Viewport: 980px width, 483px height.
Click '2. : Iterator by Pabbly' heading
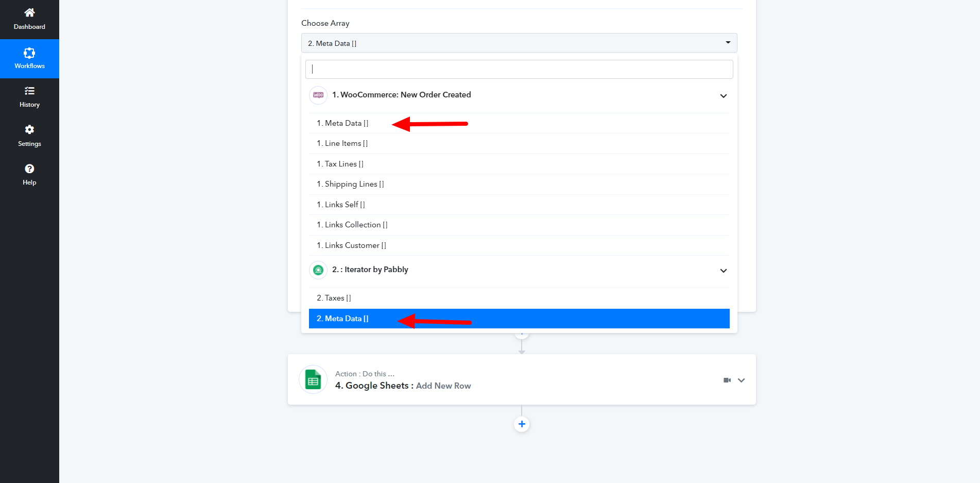click(x=370, y=270)
